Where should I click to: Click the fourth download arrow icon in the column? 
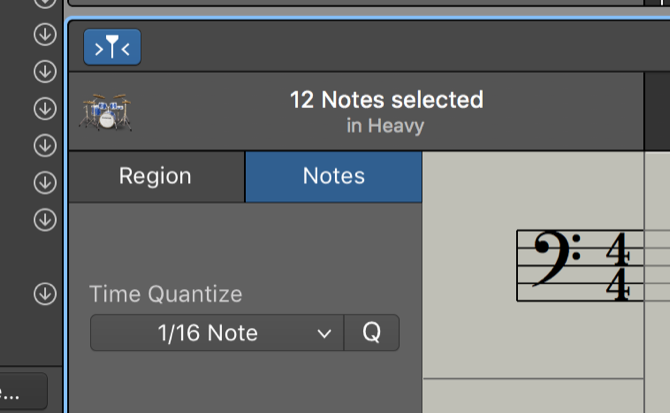44,146
